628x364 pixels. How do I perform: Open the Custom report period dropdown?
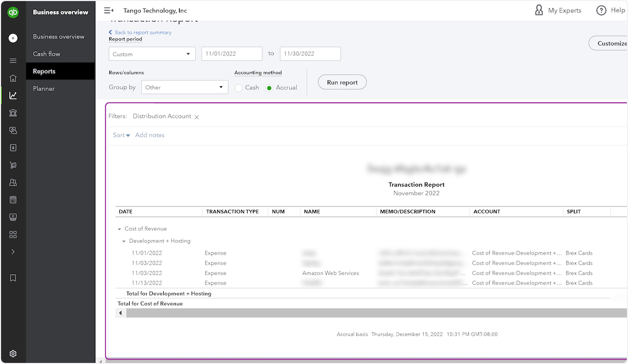[x=152, y=54]
